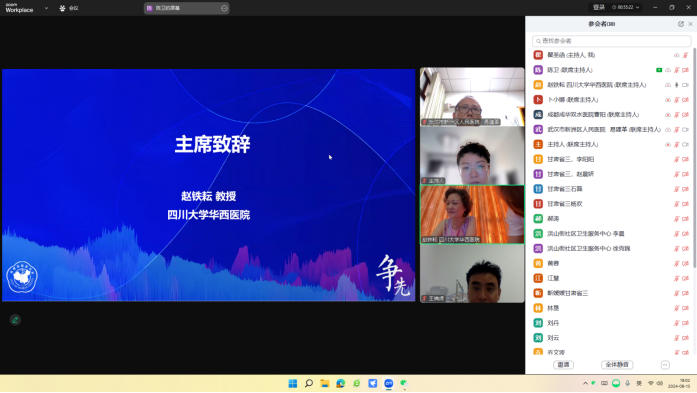
Task: Click the options circle icon on the shared screen tab
Action: tap(224, 8)
